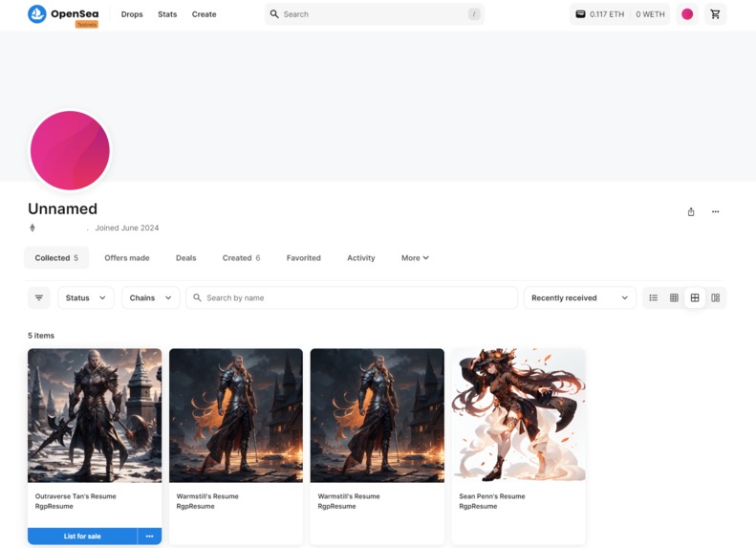This screenshot has height=548, width=756.
Task: Switch to the Favorited tab
Action: 303,258
